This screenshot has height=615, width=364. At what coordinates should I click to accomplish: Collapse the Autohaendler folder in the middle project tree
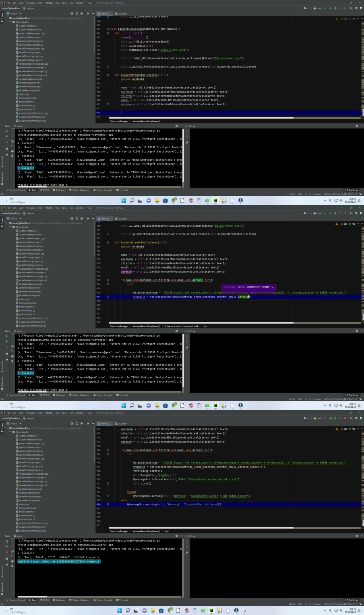10,227
